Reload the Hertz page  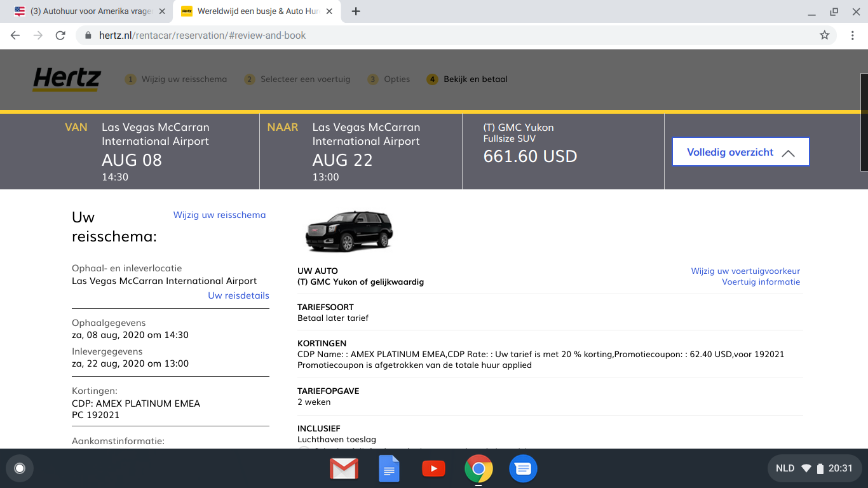coord(60,36)
